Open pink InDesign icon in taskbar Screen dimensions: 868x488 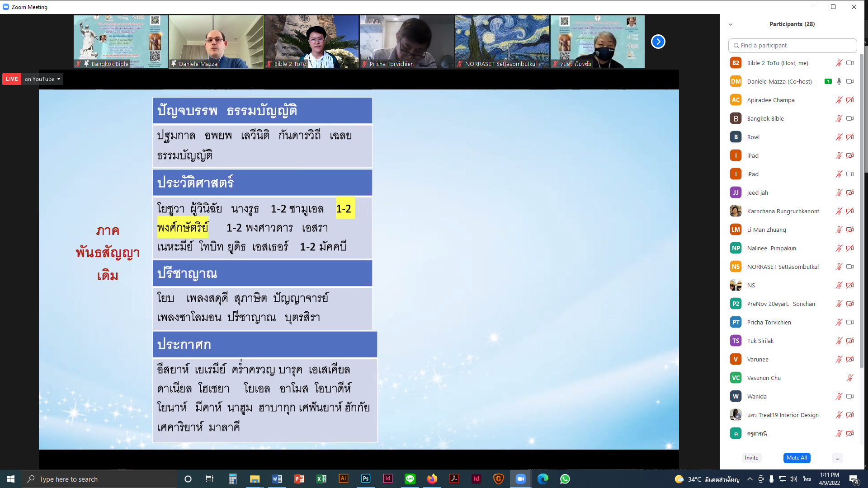387,479
